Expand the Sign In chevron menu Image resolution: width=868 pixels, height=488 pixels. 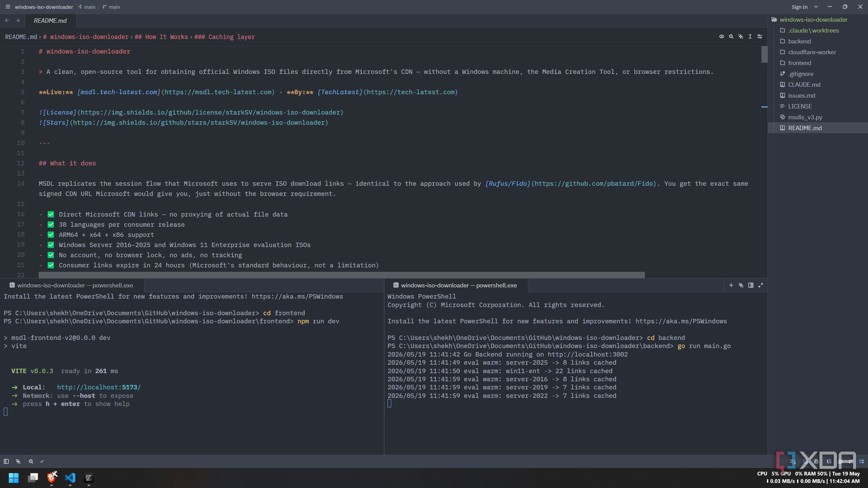coord(816,7)
